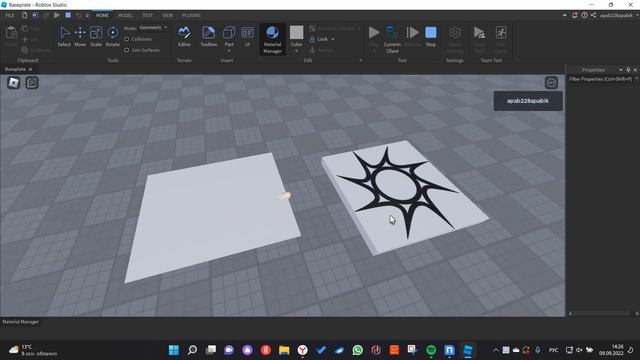The height and width of the screenshot is (360, 640).
Task: Click the Stop test button
Action: coord(431,36)
